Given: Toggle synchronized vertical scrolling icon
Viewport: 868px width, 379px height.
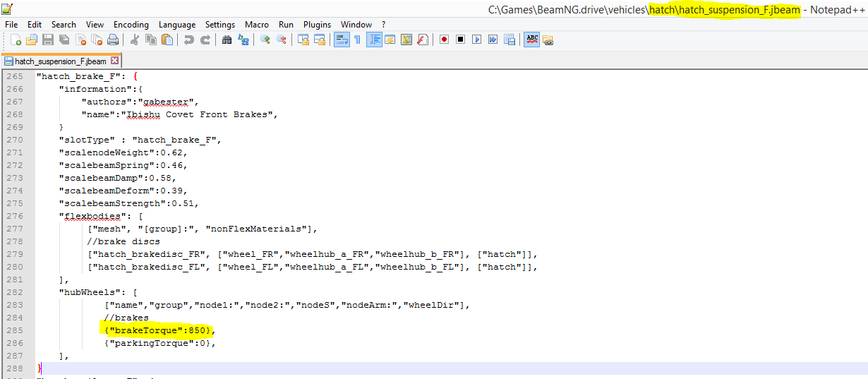Looking at the screenshot, I should (x=303, y=40).
